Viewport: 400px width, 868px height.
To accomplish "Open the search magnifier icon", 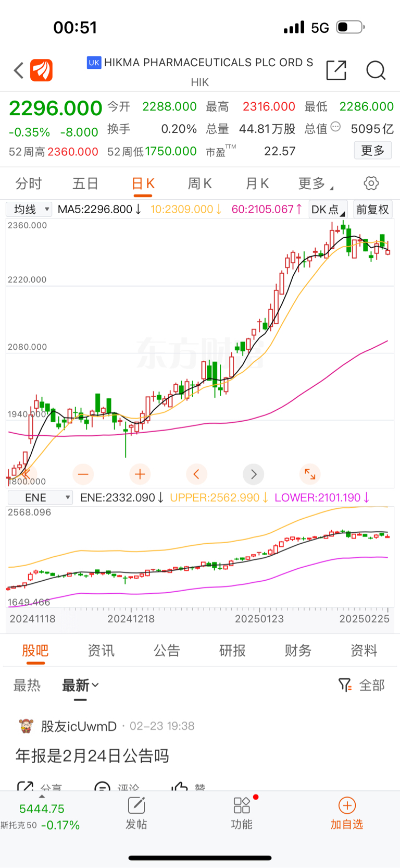I will 376,70.
